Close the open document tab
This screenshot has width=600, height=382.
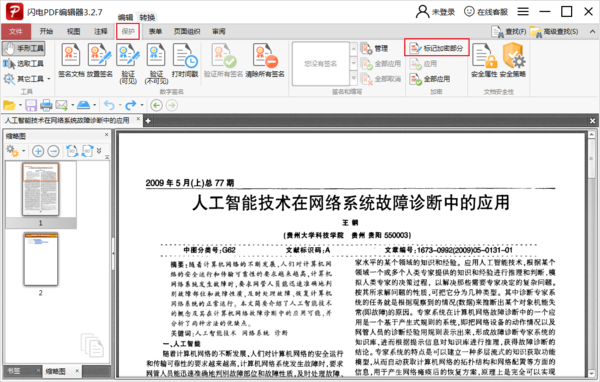(138, 120)
